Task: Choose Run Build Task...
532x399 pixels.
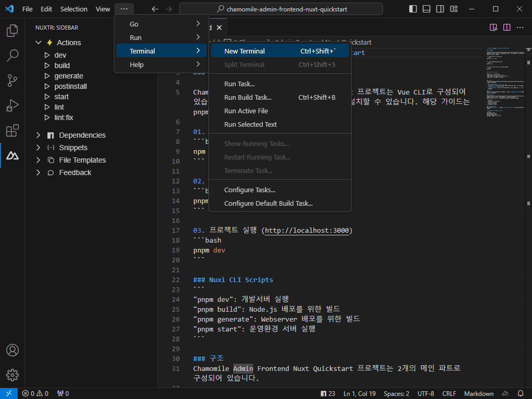Action: (280, 97)
